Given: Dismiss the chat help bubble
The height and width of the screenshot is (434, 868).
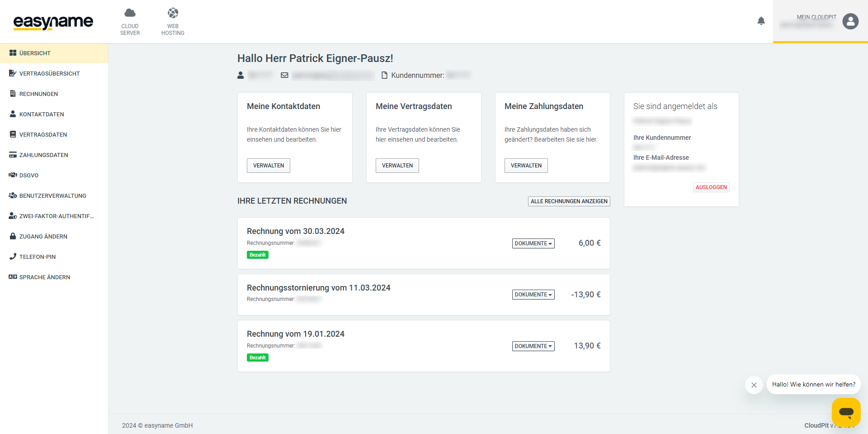Looking at the screenshot, I should pyautogui.click(x=754, y=385).
